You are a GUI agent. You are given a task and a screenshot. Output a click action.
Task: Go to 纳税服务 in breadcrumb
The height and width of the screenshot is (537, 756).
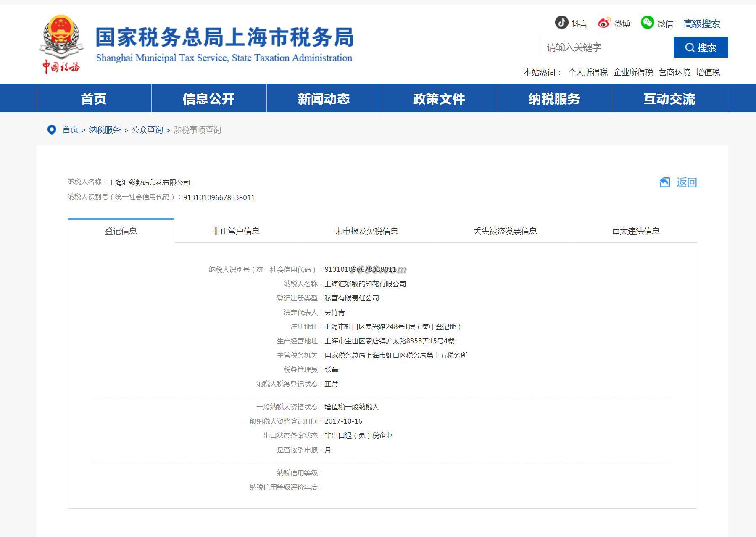[105, 130]
